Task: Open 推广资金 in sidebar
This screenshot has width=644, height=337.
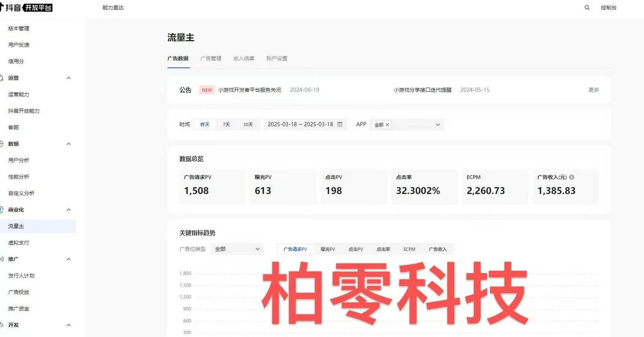Action: pyautogui.click(x=19, y=309)
